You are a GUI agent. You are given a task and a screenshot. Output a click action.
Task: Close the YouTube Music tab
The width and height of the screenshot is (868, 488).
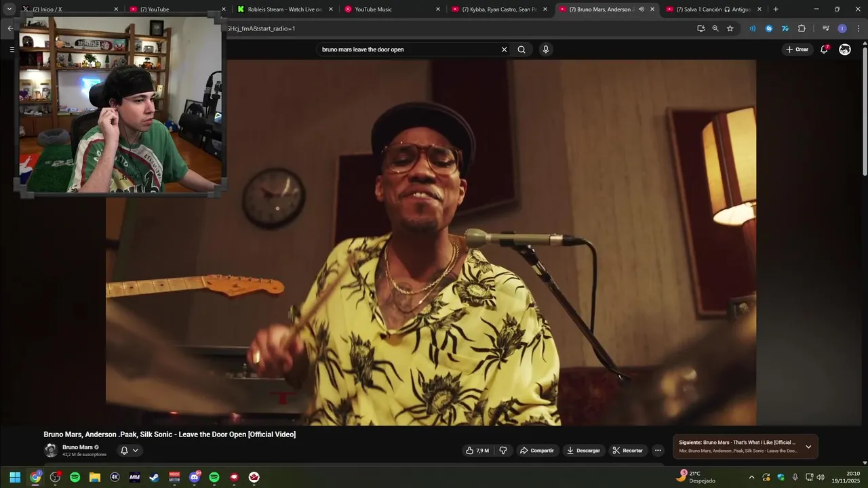click(x=438, y=9)
